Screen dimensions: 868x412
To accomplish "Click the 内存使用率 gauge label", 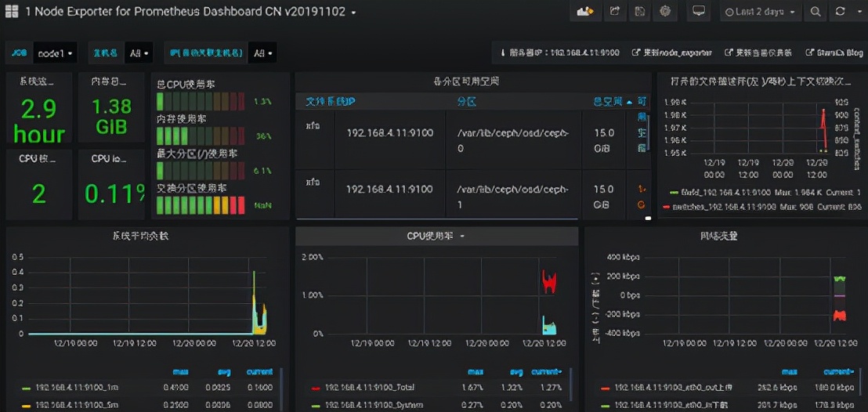I will pos(181,119).
